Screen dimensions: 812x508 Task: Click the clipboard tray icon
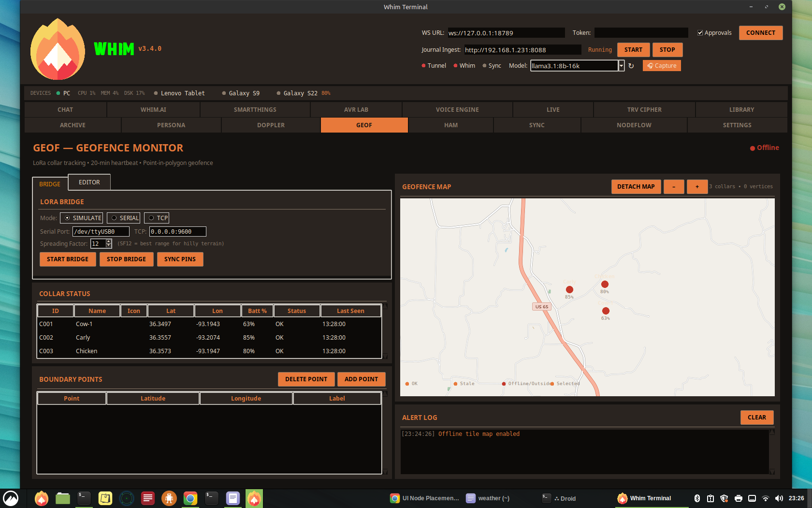coord(710,498)
